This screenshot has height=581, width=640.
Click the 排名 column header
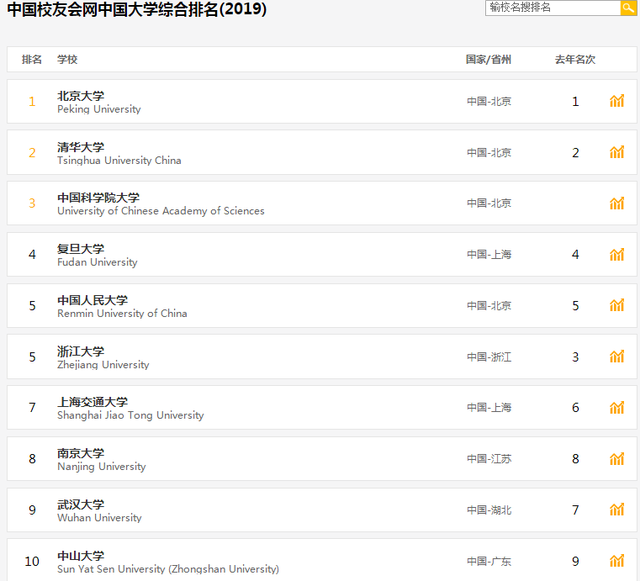pos(32,60)
